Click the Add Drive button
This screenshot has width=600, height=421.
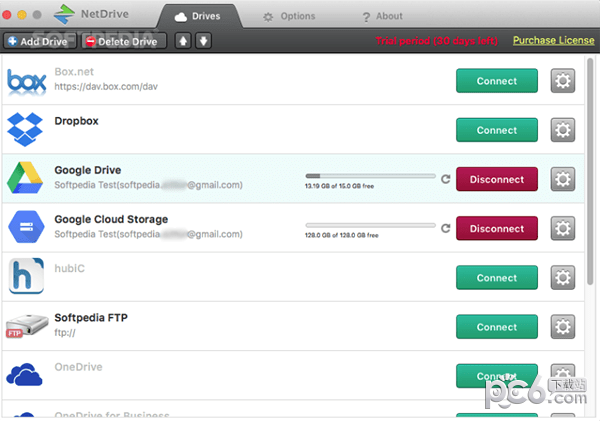coord(39,41)
